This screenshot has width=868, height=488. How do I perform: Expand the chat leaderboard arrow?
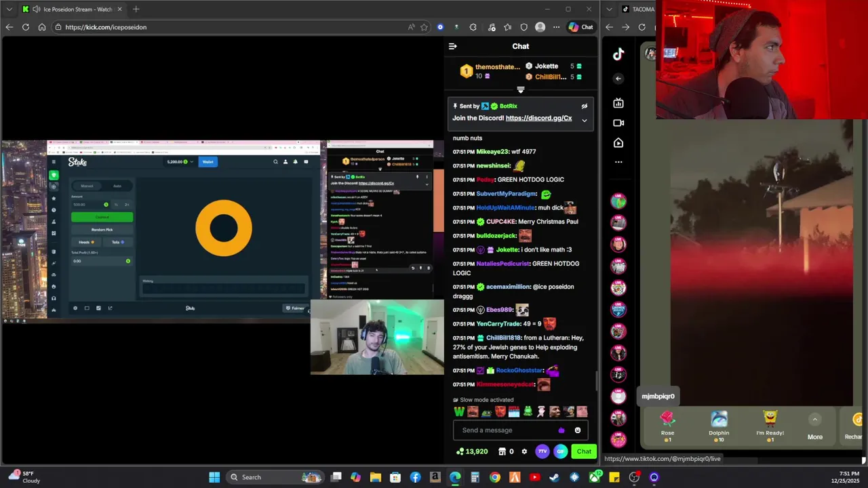pyautogui.click(x=521, y=89)
